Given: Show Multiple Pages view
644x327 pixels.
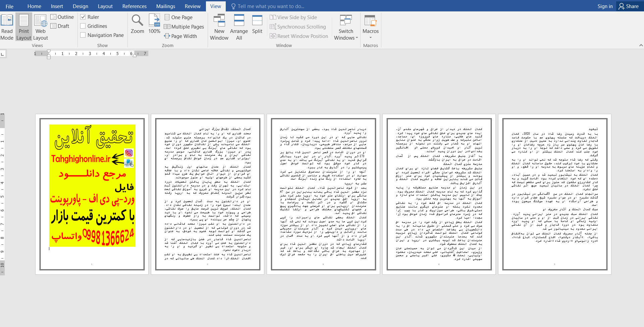Looking at the screenshot, I should (184, 27).
